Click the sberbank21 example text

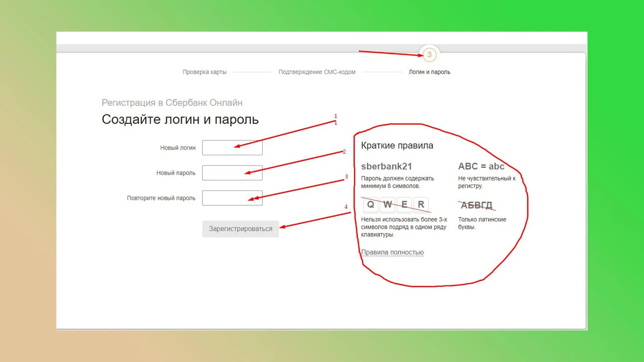386,166
